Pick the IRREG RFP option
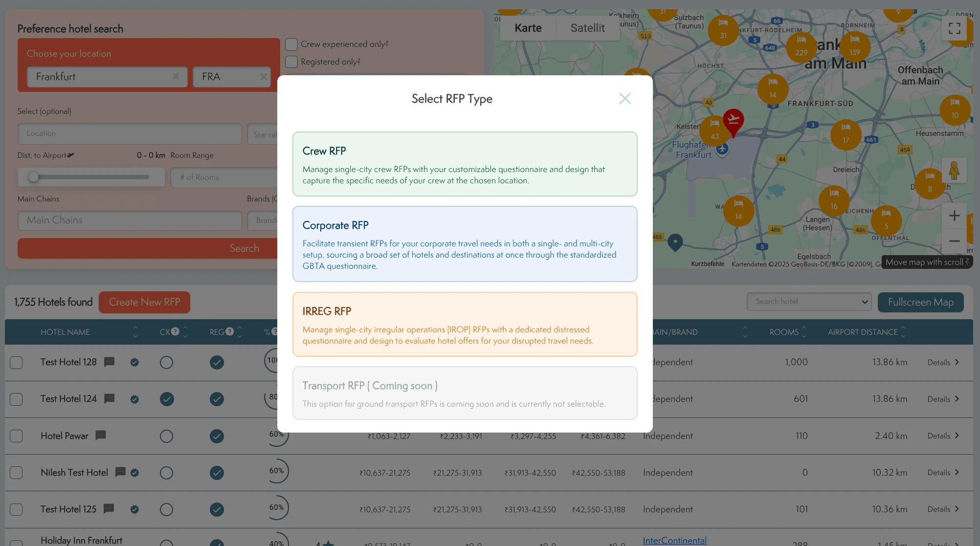The width and height of the screenshot is (980, 546). point(465,325)
